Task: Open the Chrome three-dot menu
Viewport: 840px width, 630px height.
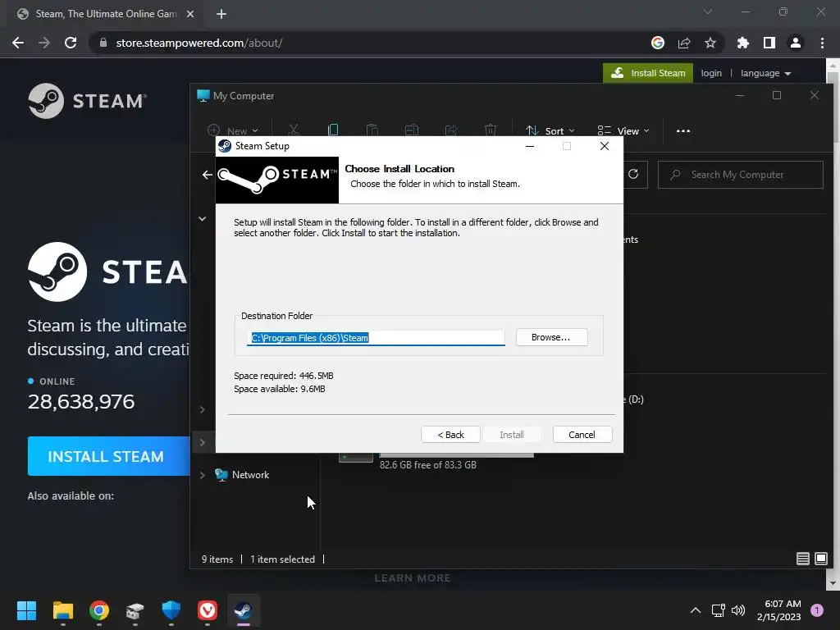Action: 822,43
